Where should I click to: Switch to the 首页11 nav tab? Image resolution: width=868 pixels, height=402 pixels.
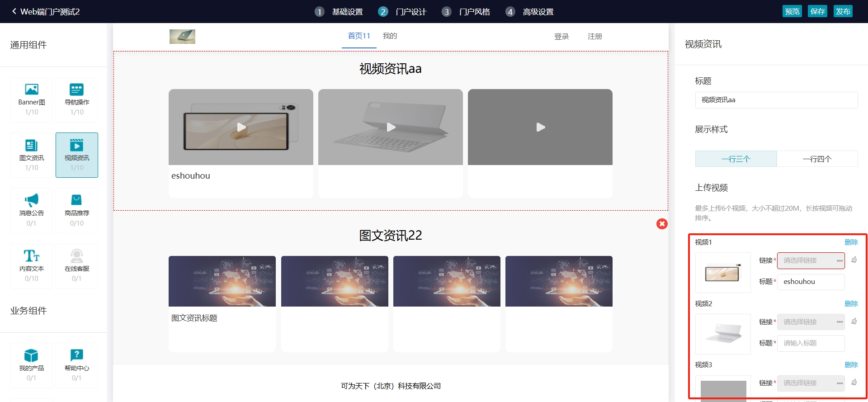pos(359,36)
